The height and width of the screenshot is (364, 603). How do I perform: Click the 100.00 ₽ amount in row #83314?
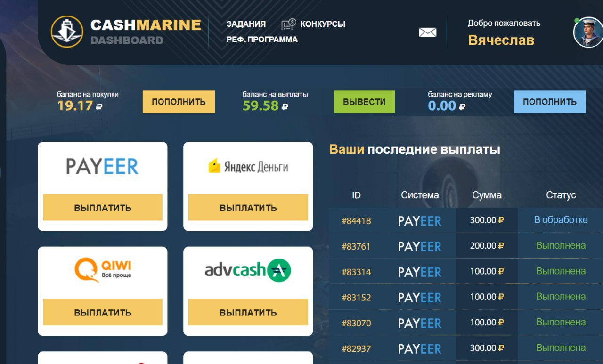tap(487, 271)
